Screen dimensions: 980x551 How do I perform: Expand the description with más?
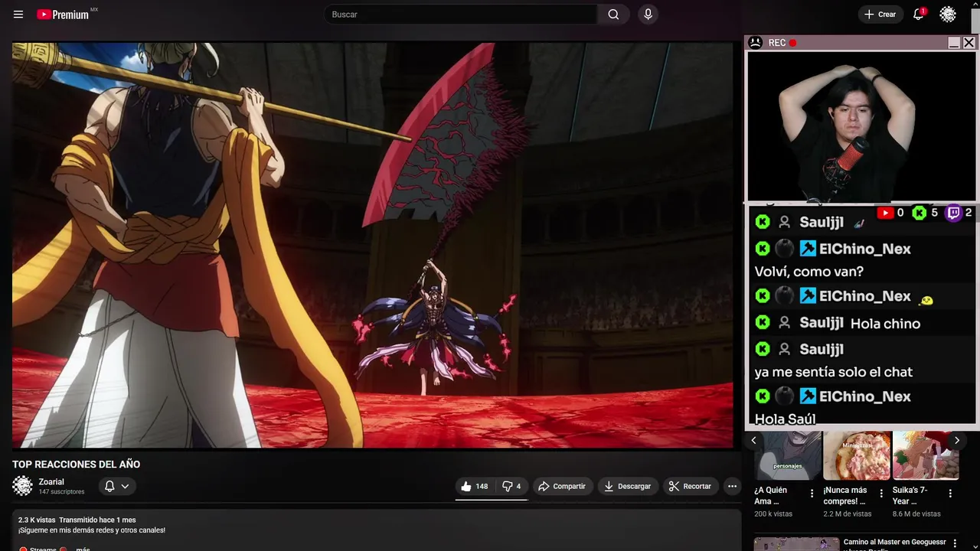[83, 549]
